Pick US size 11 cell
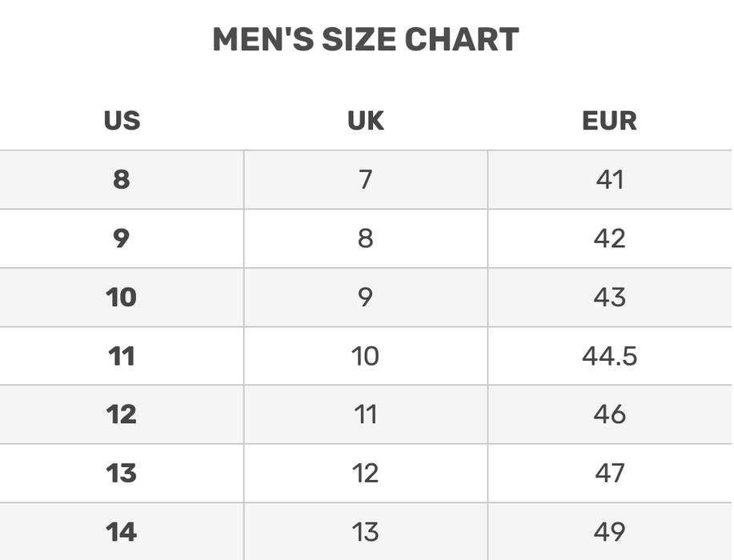This screenshot has width=734, height=560. point(122,356)
